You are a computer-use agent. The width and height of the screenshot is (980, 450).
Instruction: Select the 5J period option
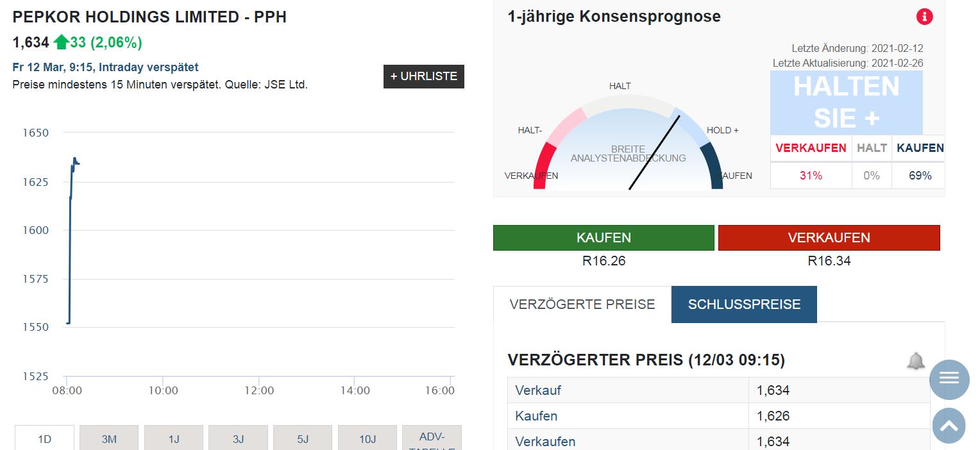[x=302, y=438]
